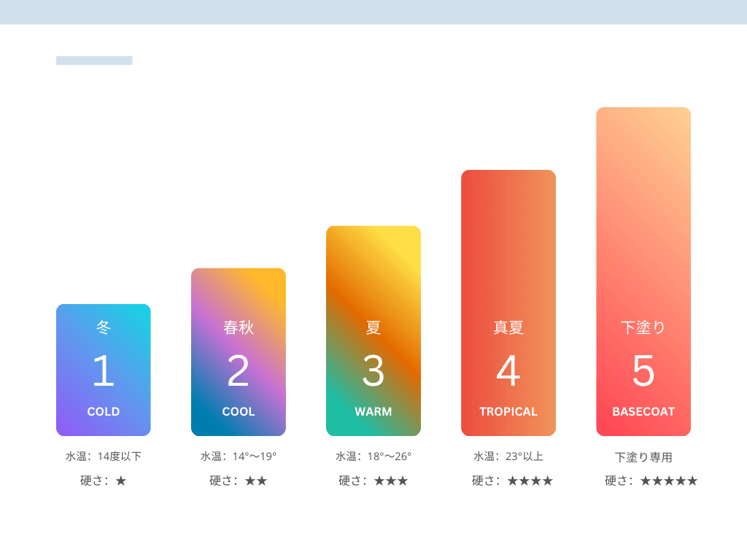
Task: Click the five-star hardness rating
Action: (x=669, y=481)
